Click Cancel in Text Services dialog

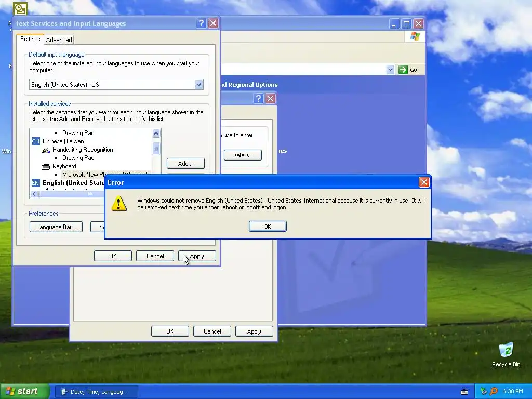155,256
